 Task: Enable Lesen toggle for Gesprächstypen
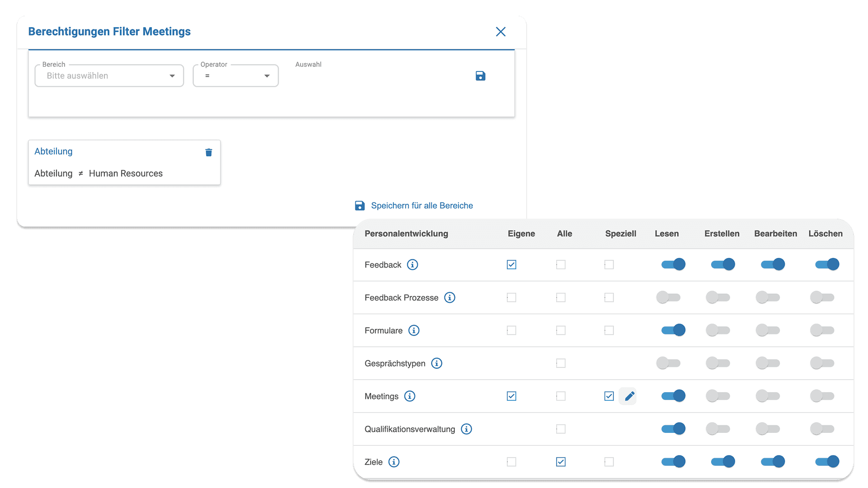tap(669, 363)
